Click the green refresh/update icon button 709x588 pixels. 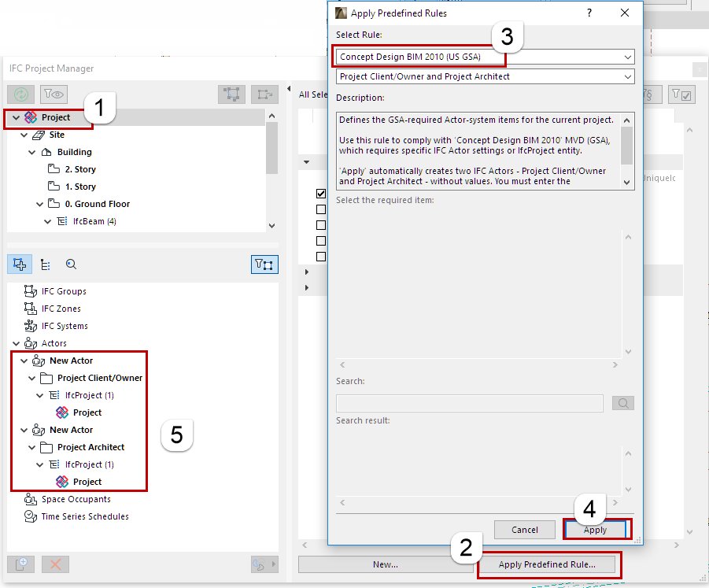20,94
